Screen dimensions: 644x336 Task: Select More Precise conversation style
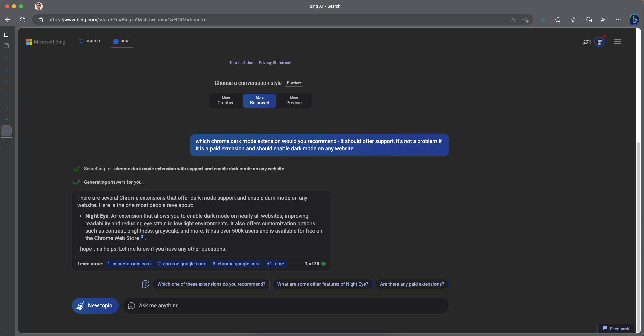coord(294,101)
